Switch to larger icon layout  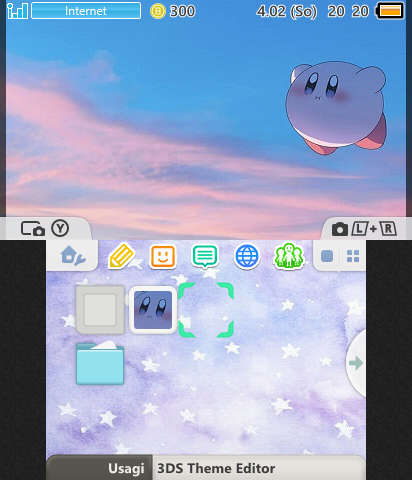tap(327, 256)
